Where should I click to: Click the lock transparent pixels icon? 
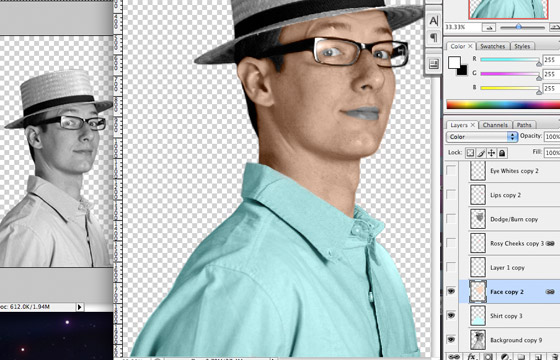pos(470,153)
